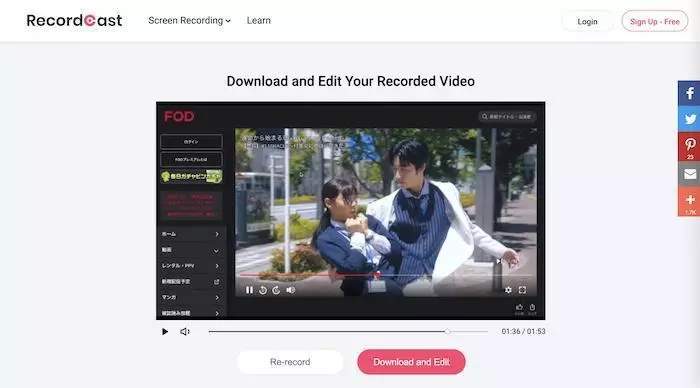Expand the Screen Recording dropdown menu

pos(189,21)
